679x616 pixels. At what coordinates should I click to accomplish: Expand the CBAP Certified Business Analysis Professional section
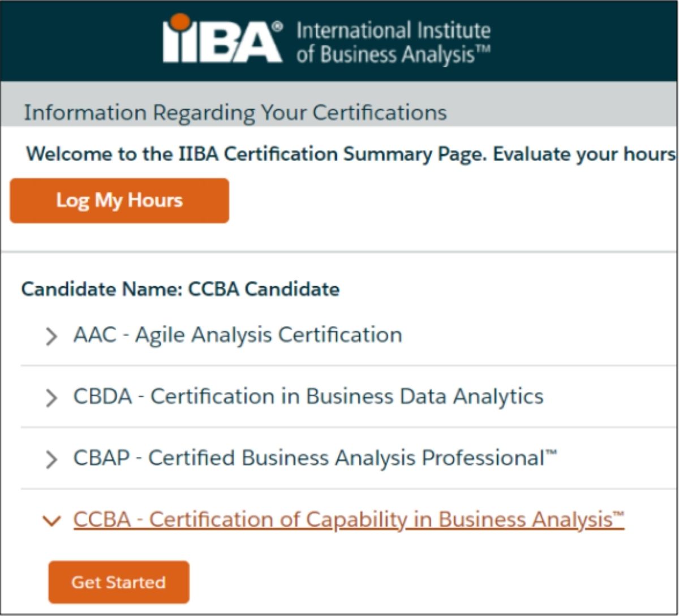(52, 458)
